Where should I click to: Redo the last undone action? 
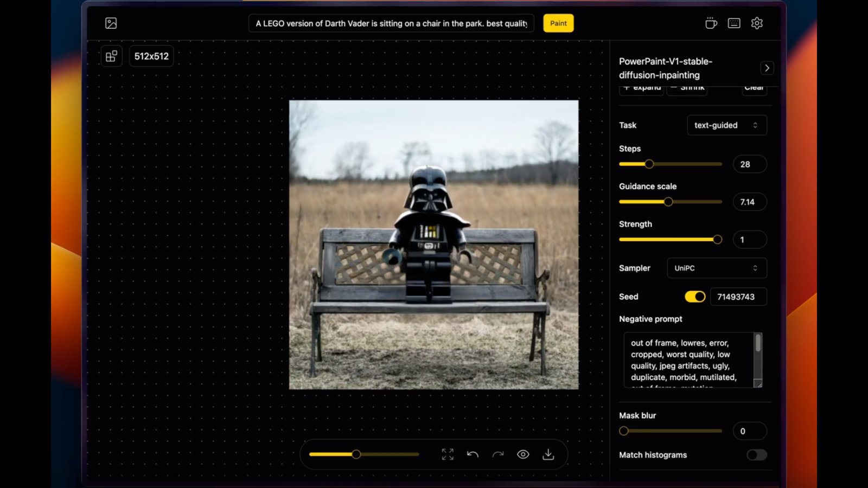pos(498,454)
